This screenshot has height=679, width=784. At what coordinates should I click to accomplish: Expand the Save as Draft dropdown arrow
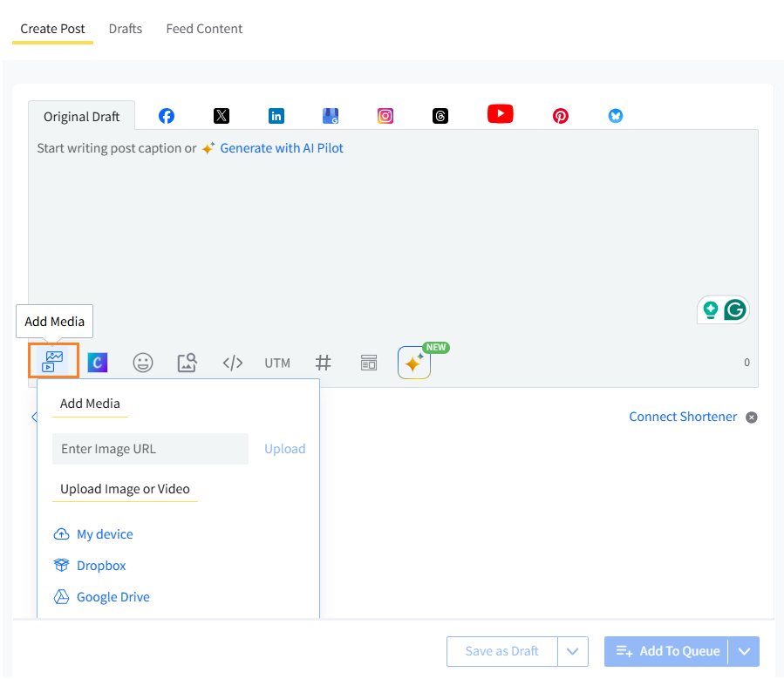(x=573, y=651)
